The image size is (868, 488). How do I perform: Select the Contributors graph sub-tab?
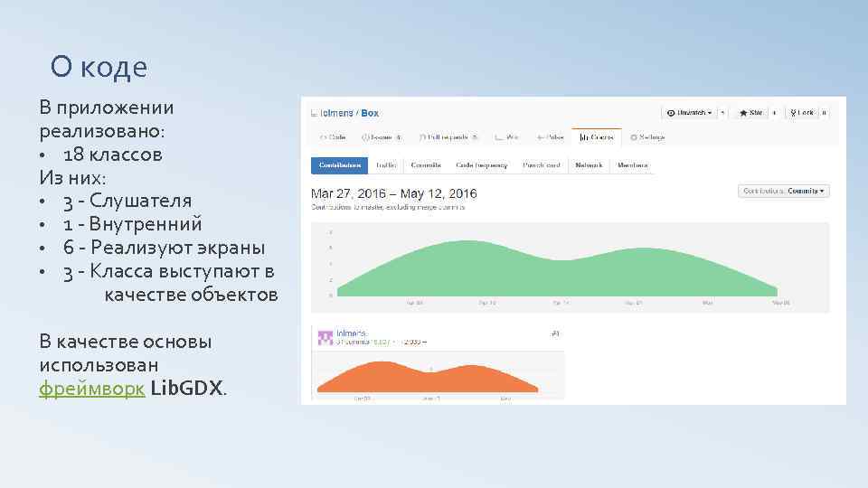pyautogui.click(x=339, y=165)
